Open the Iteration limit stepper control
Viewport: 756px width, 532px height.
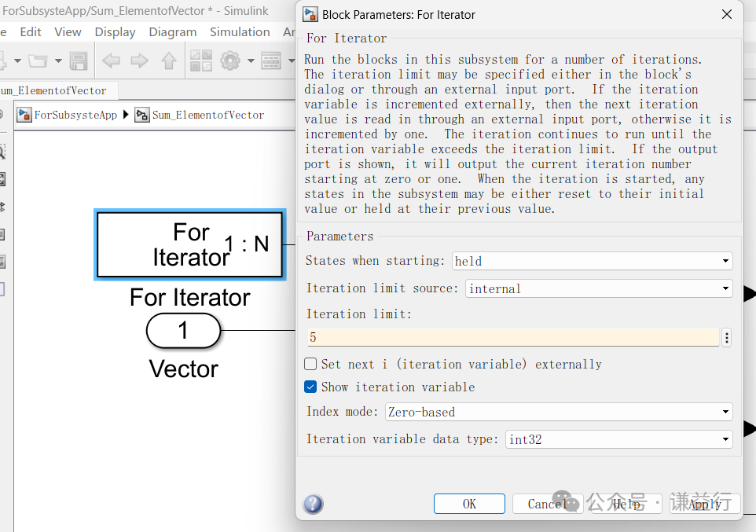(x=725, y=336)
